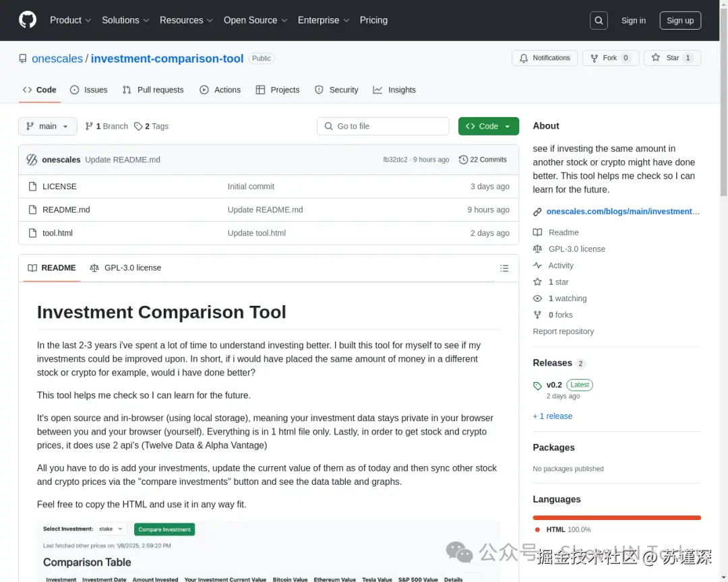The height and width of the screenshot is (582, 728).
Task: View the 2 Tags list
Action: [151, 126]
